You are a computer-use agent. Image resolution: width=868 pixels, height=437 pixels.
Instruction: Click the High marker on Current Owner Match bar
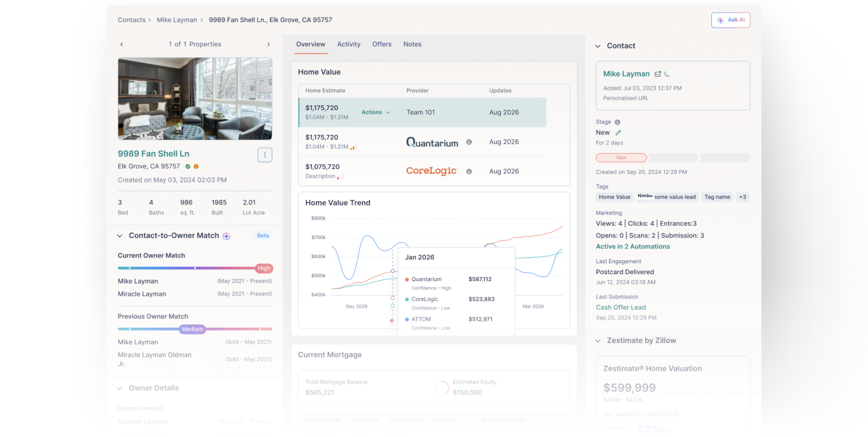[x=264, y=268]
